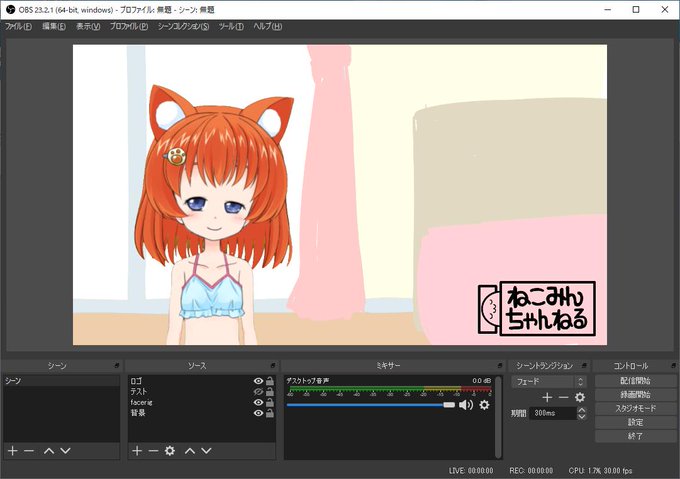
Task: Open the ファイル(F) menu
Action: coord(18,26)
